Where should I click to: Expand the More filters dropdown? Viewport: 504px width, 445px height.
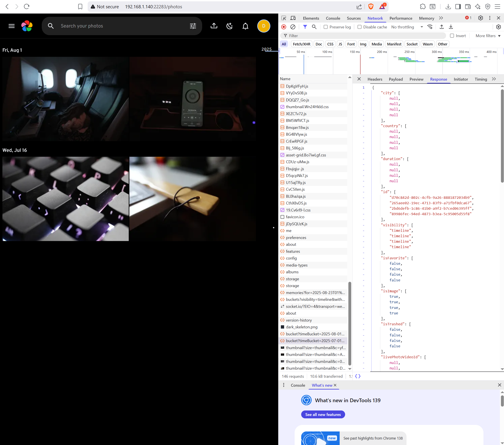coord(488,36)
